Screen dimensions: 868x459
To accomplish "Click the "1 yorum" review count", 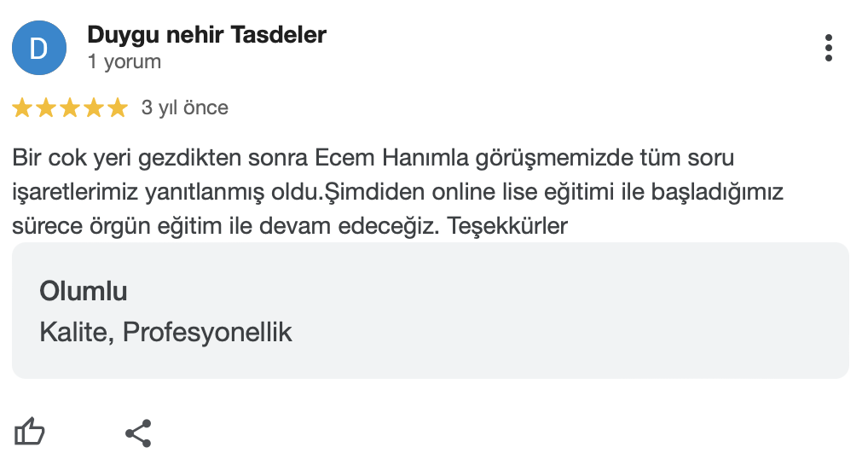I will [x=124, y=61].
